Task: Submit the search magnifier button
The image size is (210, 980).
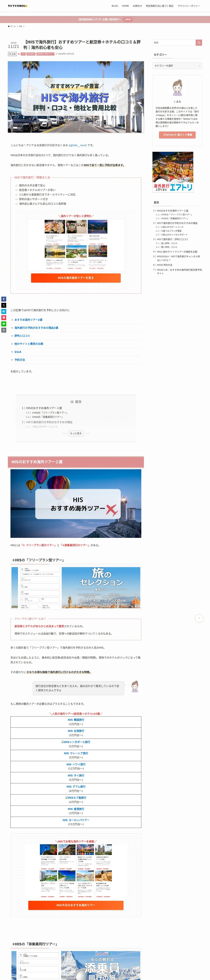Action: click(x=199, y=43)
